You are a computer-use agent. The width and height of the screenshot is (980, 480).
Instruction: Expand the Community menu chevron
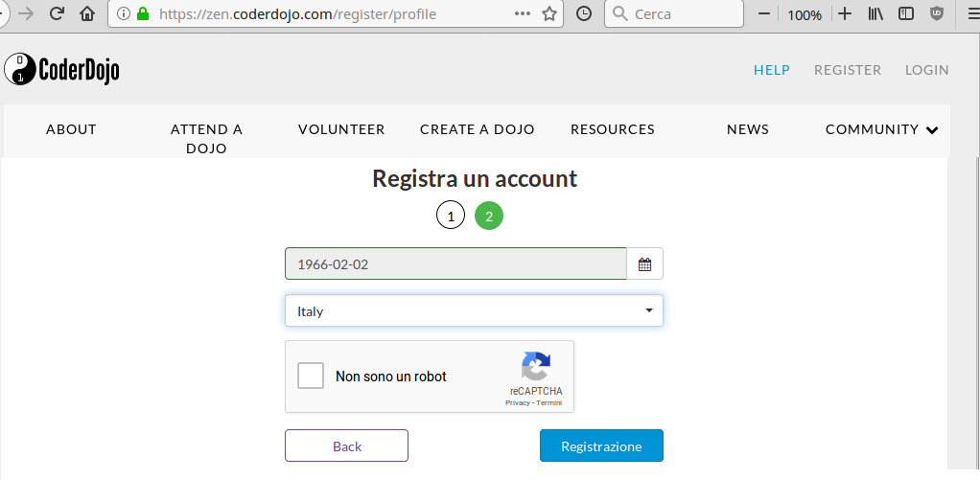coord(932,130)
